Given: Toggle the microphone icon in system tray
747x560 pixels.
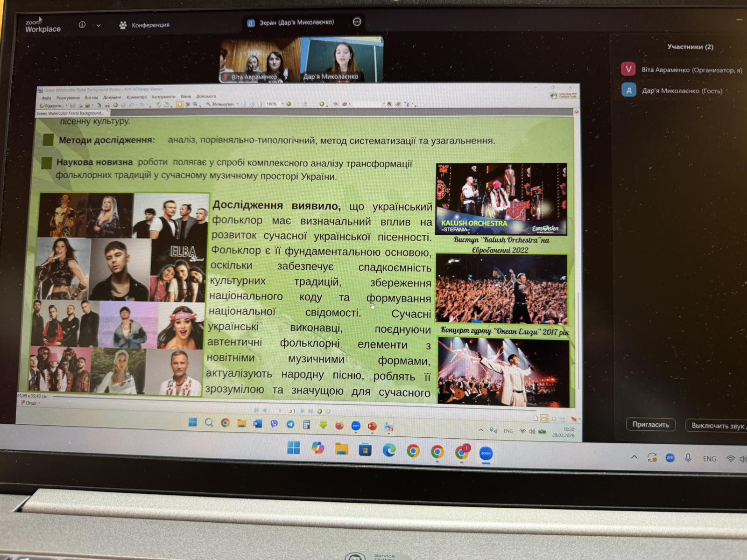Looking at the screenshot, I should click(x=688, y=458).
